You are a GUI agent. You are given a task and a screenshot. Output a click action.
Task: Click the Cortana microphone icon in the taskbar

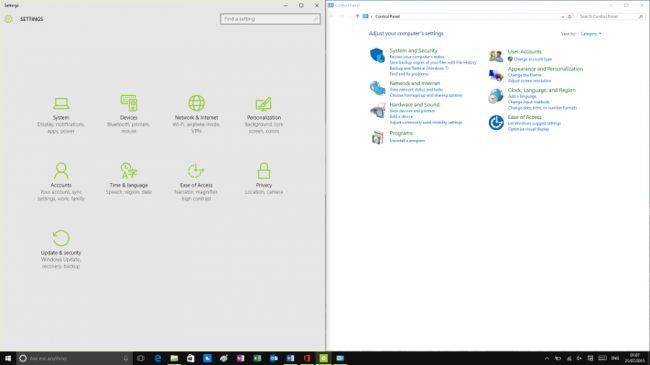pos(126,358)
